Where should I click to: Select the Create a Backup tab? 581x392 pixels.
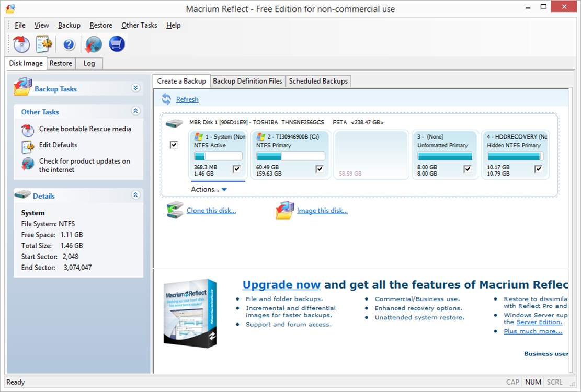coord(181,81)
